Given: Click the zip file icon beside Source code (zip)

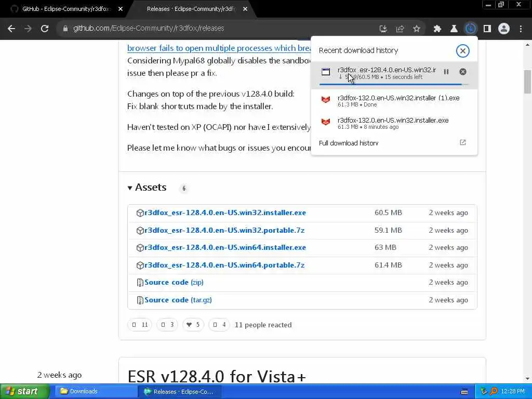Looking at the screenshot, I should (140, 283).
